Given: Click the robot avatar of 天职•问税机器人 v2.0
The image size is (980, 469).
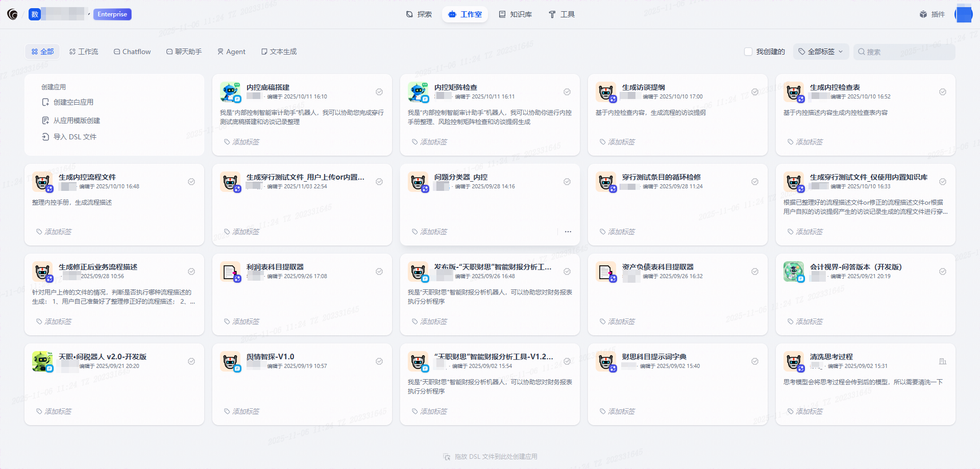Looking at the screenshot, I should (x=43, y=361).
